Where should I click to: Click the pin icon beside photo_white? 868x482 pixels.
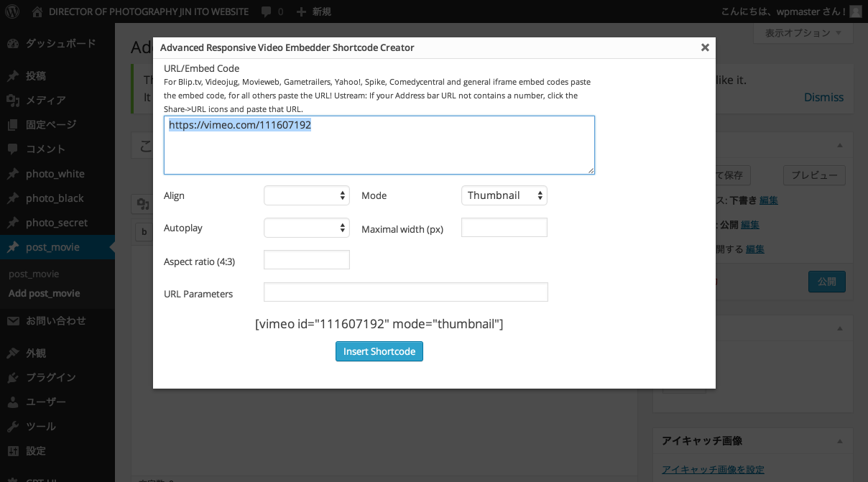[x=13, y=174]
